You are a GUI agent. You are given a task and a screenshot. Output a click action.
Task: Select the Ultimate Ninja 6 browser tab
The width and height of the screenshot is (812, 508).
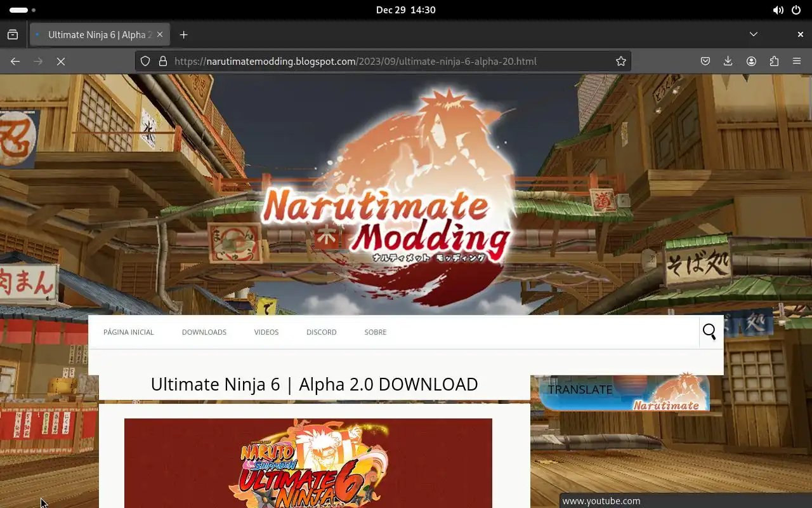tap(100, 34)
